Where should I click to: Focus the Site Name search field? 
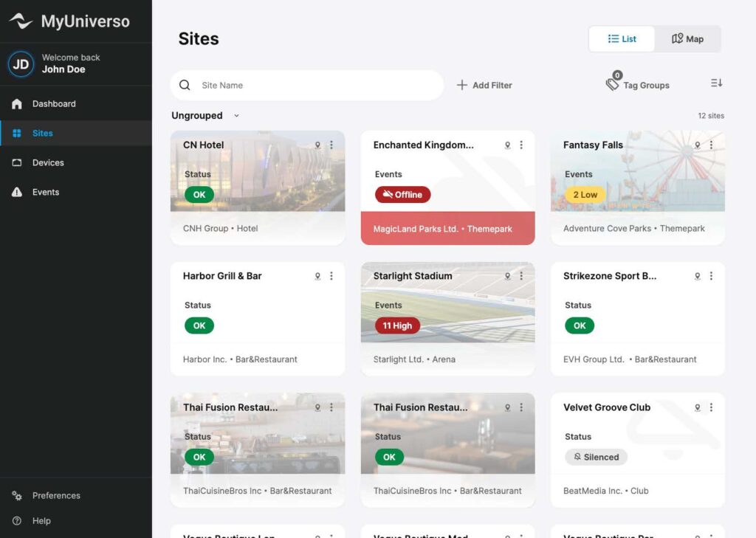307,86
